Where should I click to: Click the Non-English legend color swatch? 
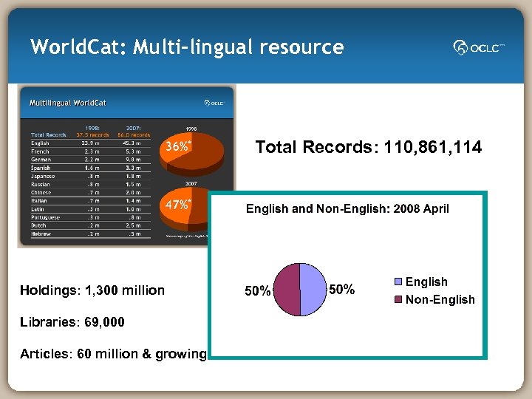click(x=398, y=299)
